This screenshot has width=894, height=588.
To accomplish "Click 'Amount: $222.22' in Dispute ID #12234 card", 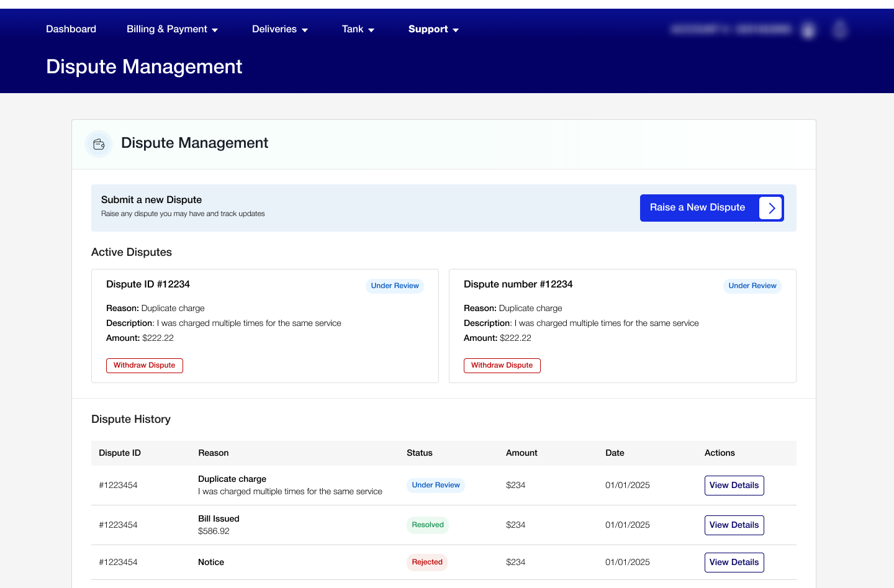I will 140,338.
